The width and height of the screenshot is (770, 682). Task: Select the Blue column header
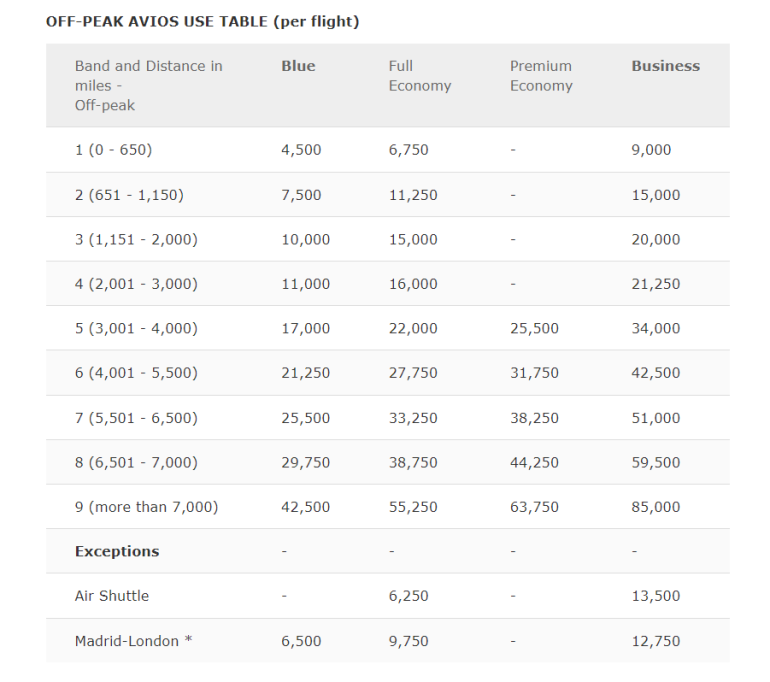(x=298, y=66)
